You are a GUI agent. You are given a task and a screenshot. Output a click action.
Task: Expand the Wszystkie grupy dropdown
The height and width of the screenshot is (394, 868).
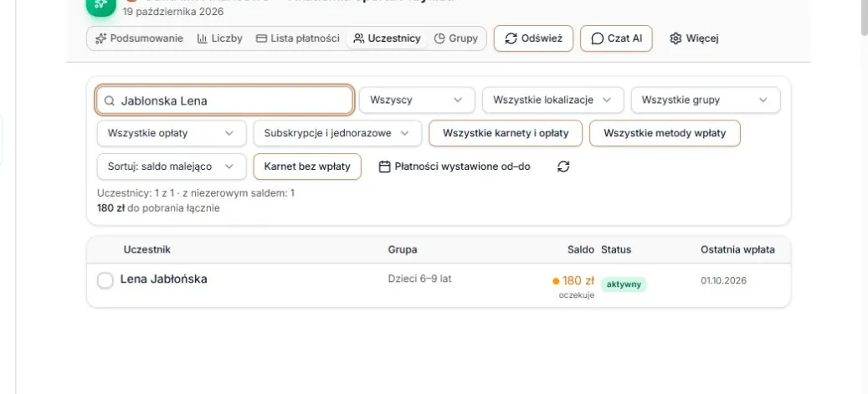(706, 100)
